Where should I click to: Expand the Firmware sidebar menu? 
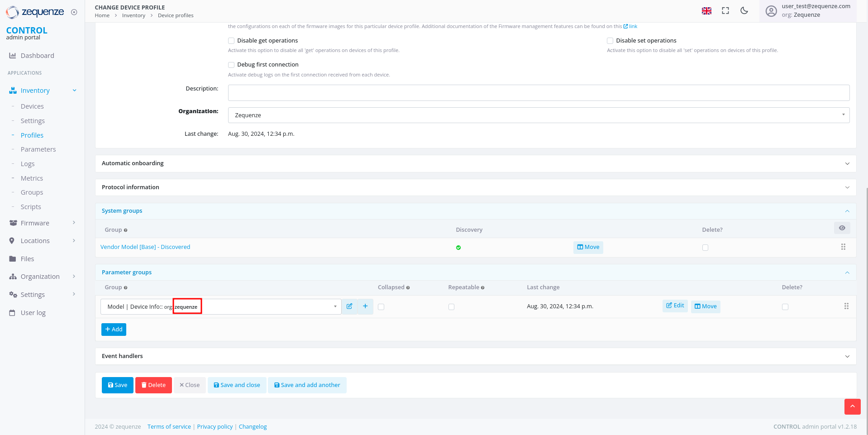pyautogui.click(x=35, y=223)
